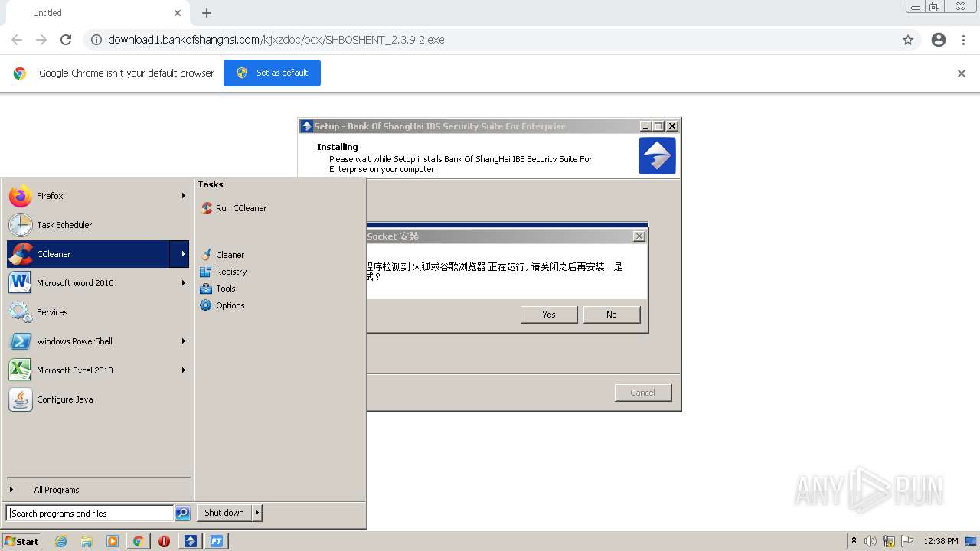This screenshot has height=551, width=980.
Task: Show hidden system tray icons
Action: 854,541
